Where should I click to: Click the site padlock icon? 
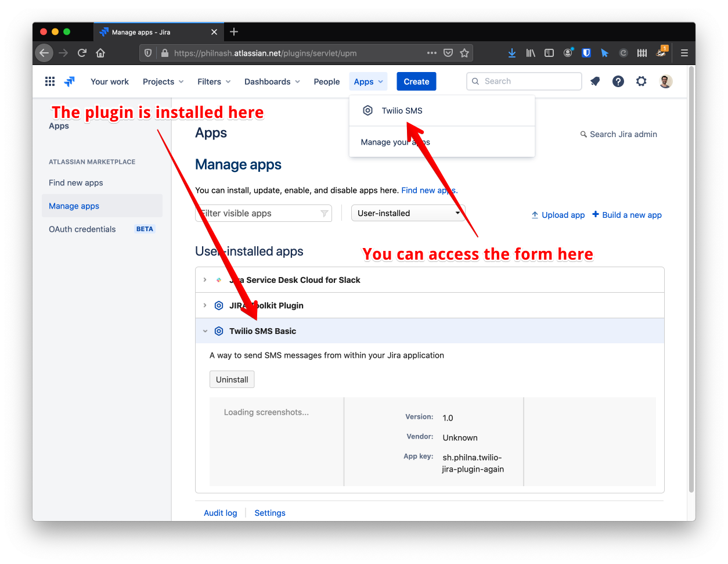click(x=165, y=53)
